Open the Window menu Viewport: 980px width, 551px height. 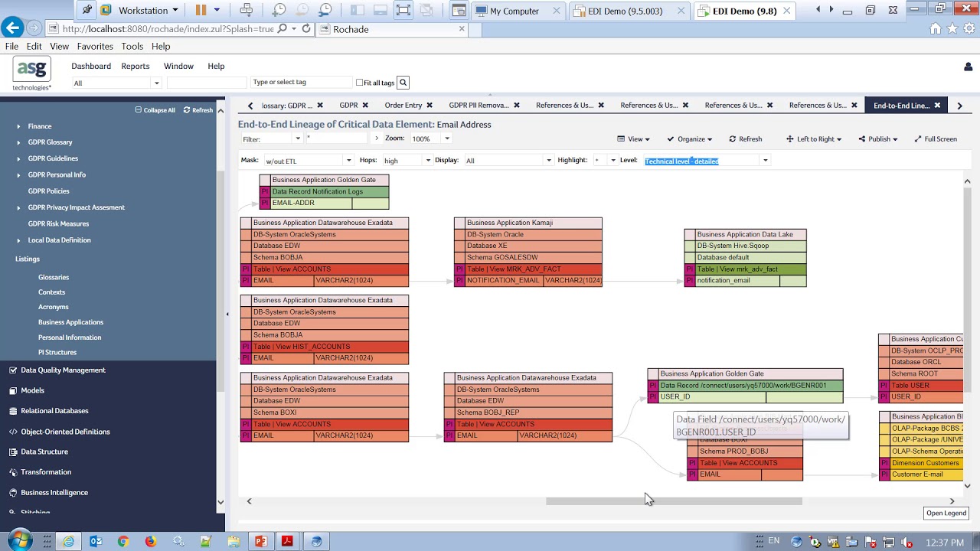[178, 67]
